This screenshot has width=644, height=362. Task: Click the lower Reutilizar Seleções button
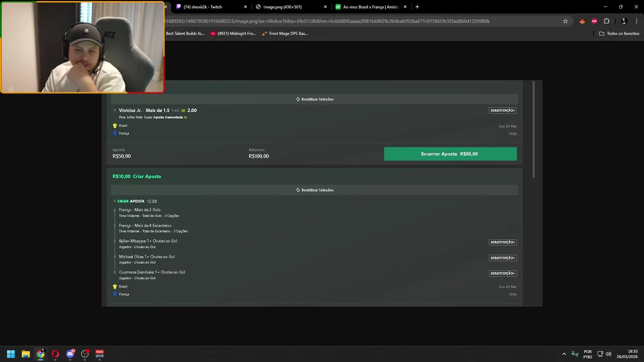315,190
